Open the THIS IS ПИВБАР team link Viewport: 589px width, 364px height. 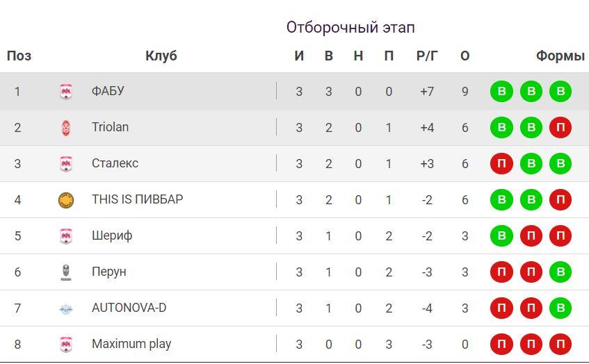137,199
